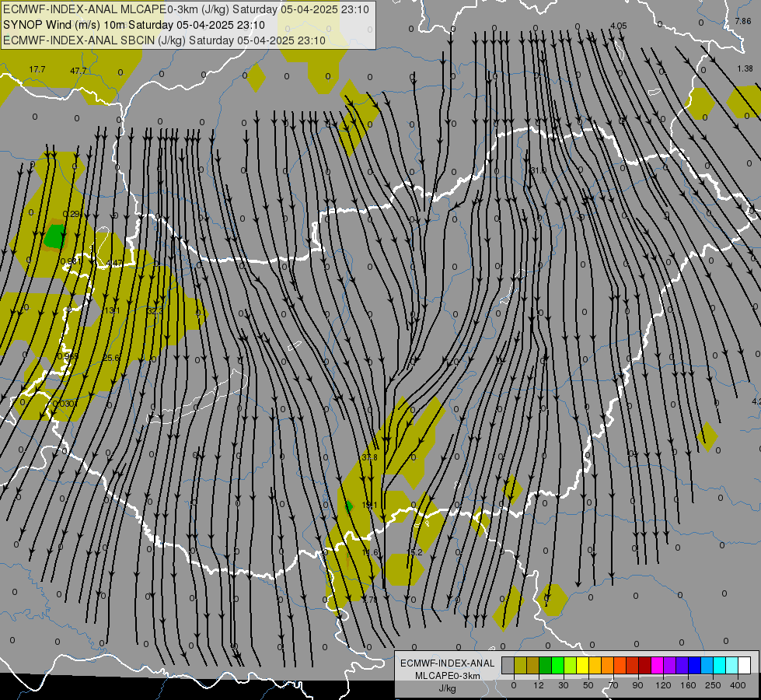The width and height of the screenshot is (761, 700).
Task: Click the legend tick label 400
Action: pos(738,685)
